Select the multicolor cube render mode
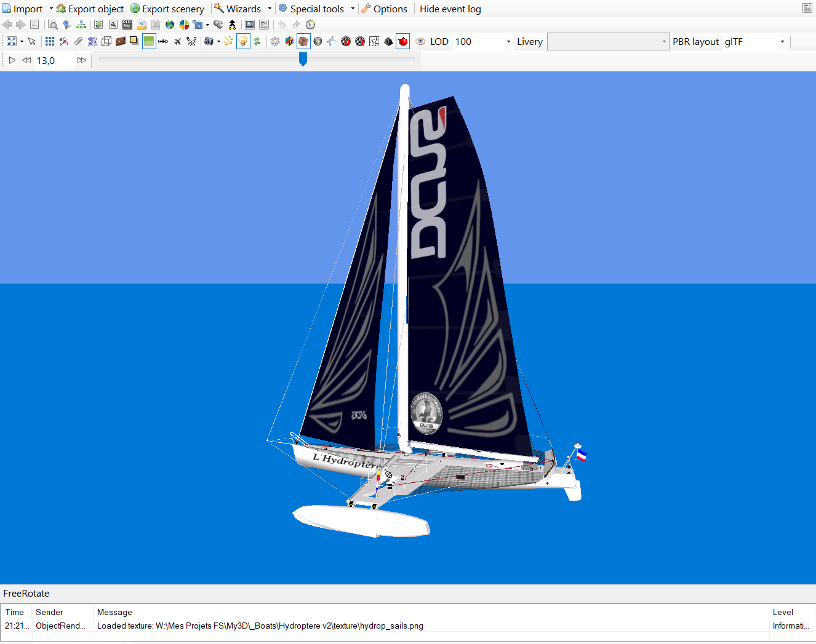This screenshot has width=816, height=644. click(x=289, y=41)
